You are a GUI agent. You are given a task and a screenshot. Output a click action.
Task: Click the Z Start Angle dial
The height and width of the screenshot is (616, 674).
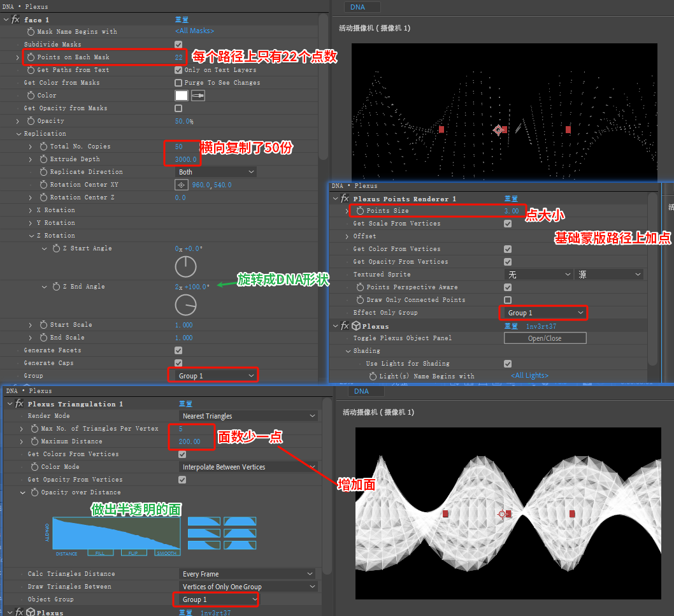[x=185, y=267]
